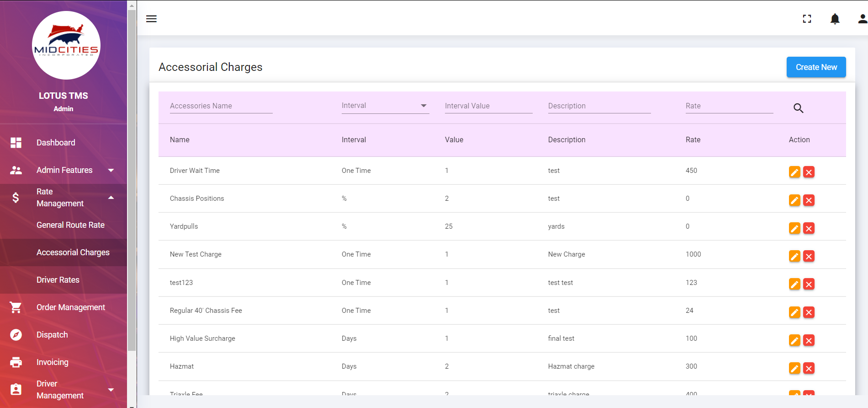Toggle fullscreen mode icon
The height and width of the screenshot is (408, 868).
point(807,19)
